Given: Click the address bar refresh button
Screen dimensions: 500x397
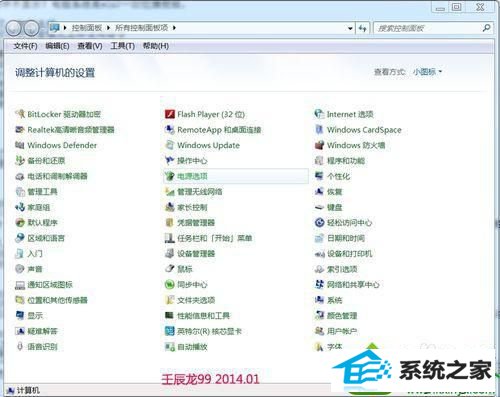Looking at the screenshot, I should coord(363,28).
